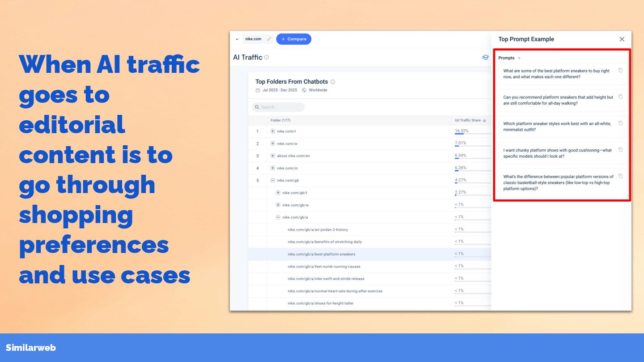Click the globe icon beside Worldwide
Viewport: 644px width, 362px height.
pos(304,90)
